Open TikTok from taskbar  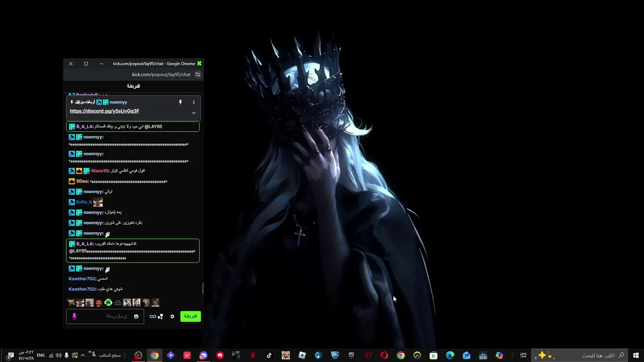pos(269,355)
